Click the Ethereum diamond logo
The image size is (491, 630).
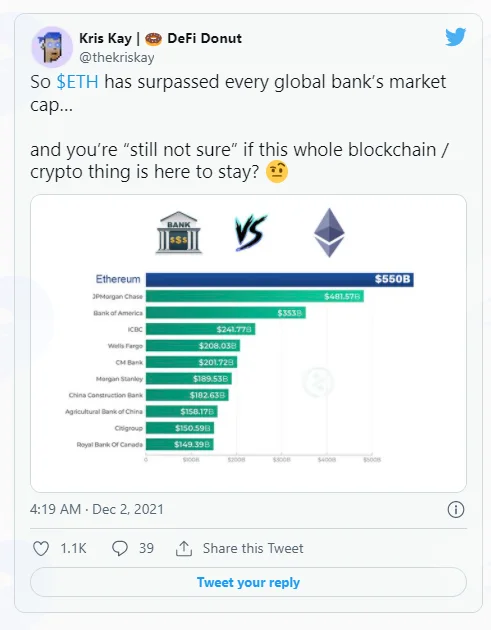[329, 233]
